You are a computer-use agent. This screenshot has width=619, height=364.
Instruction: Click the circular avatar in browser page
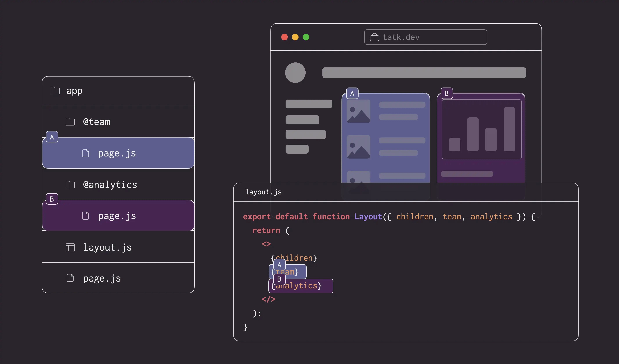pyautogui.click(x=295, y=73)
